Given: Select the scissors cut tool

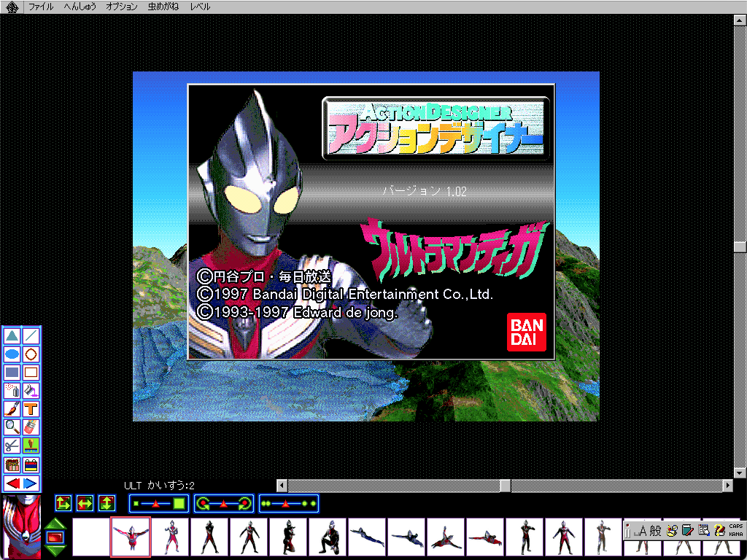Looking at the screenshot, I should pyautogui.click(x=12, y=446).
